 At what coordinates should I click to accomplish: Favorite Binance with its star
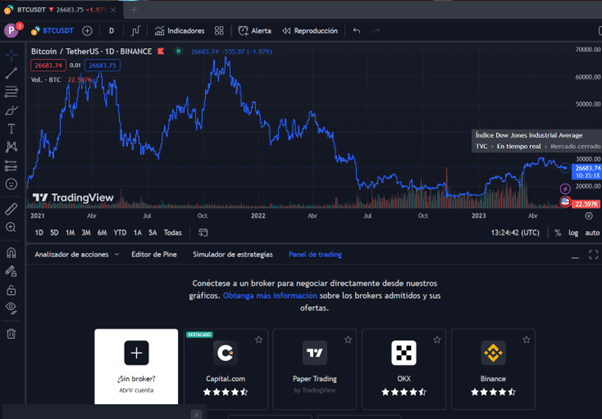[x=526, y=340]
